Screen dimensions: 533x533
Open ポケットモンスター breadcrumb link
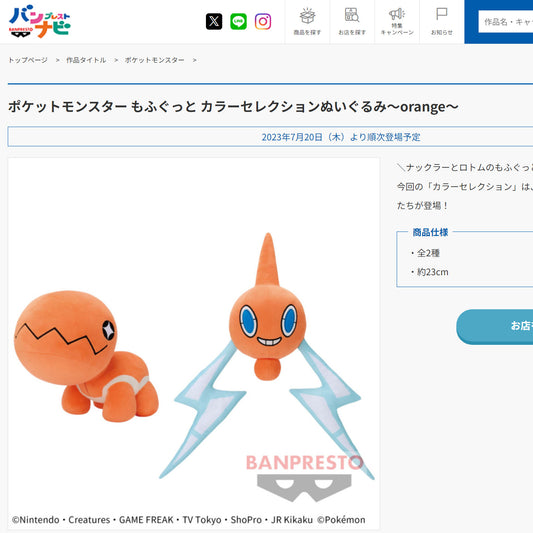154,60
